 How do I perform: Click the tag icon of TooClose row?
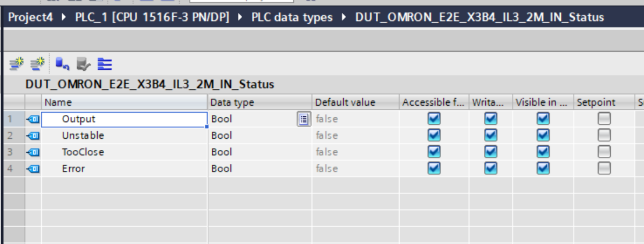point(33,152)
